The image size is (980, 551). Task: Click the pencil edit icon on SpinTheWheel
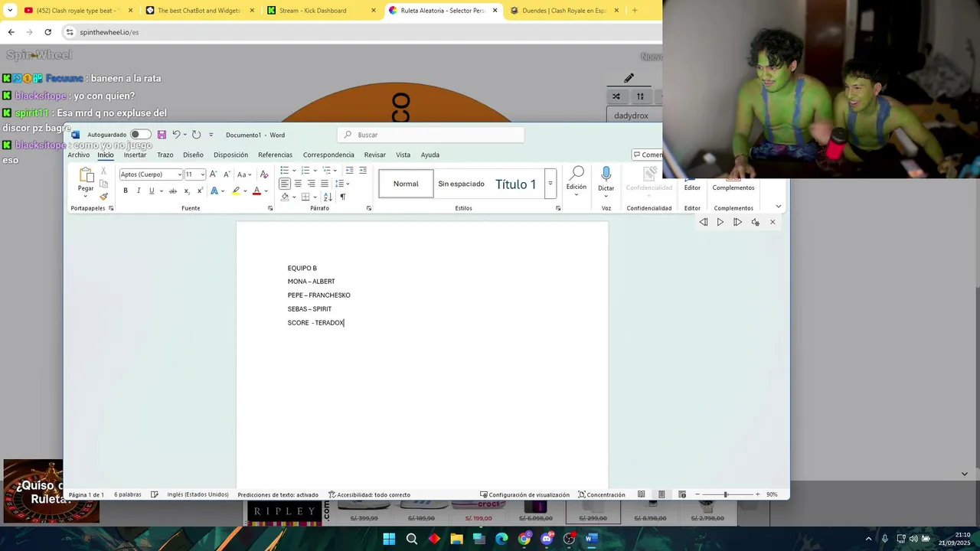pyautogui.click(x=629, y=78)
